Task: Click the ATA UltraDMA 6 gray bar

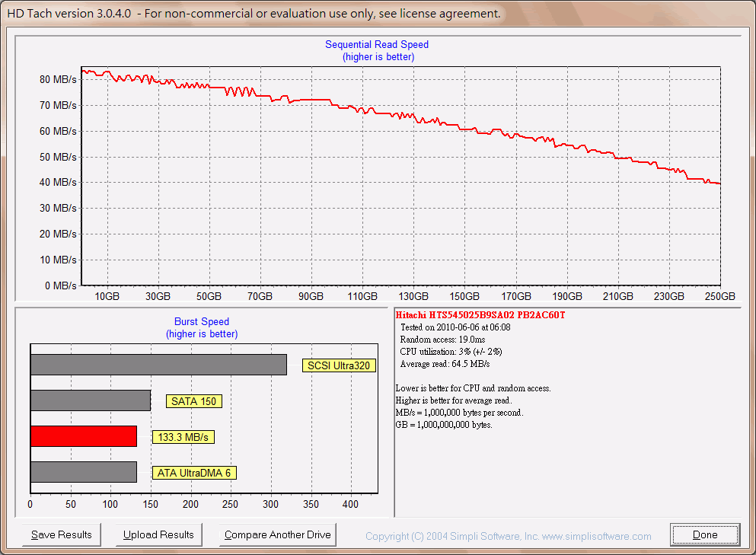Action: click(84, 471)
